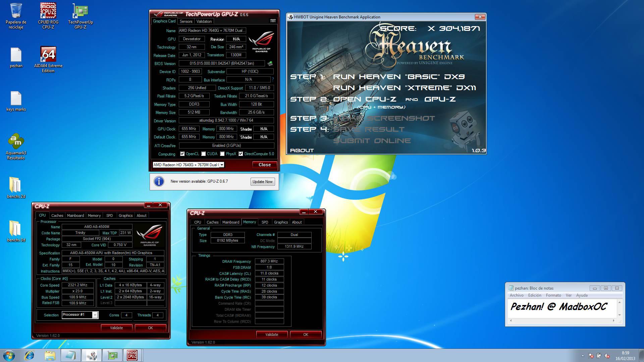This screenshot has height=362, width=644.
Task: Open SPD tab in right CPU-Z
Action: click(x=265, y=222)
